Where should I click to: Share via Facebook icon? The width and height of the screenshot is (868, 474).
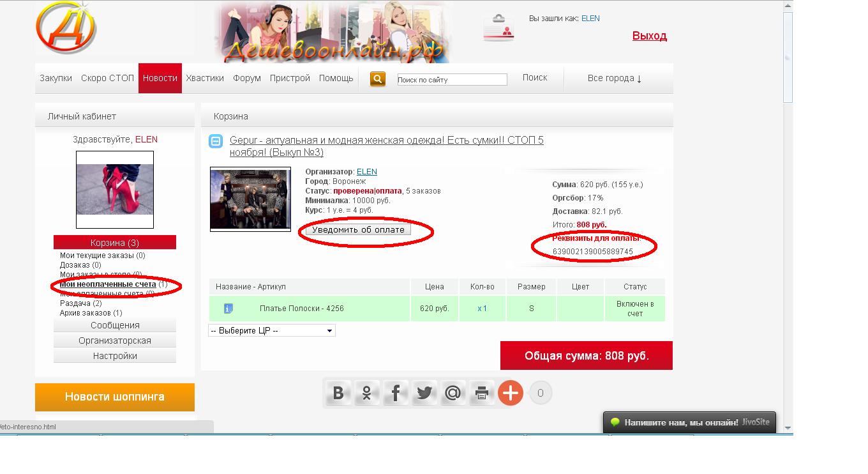point(396,393)
